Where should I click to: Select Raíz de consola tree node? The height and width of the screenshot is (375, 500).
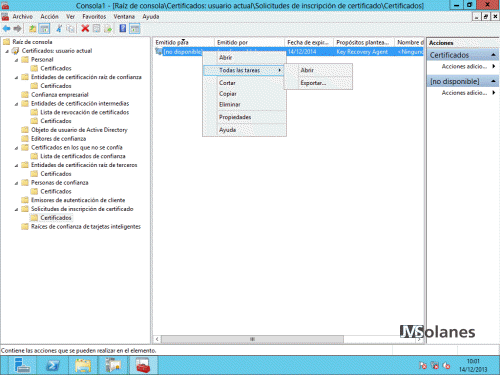coord(32,42)
